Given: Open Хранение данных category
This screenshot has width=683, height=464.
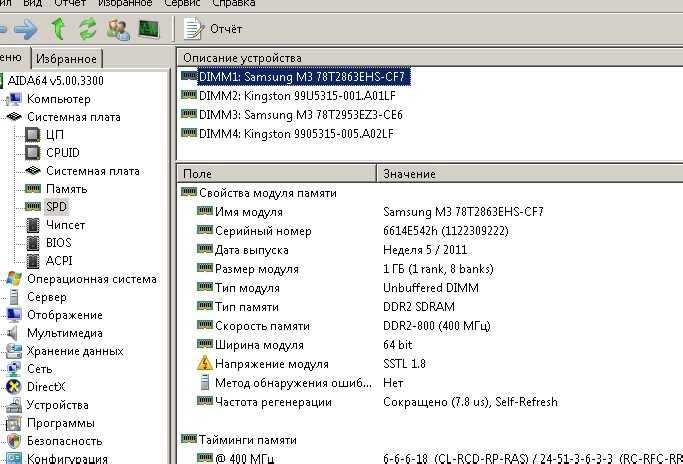Looking at the screenshot, I should (x=75, y=351).
